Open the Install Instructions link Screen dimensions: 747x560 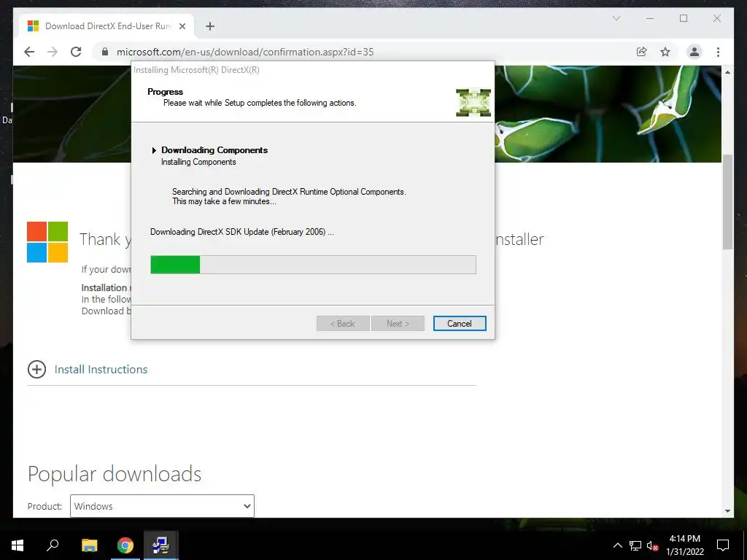coord(101,369)
